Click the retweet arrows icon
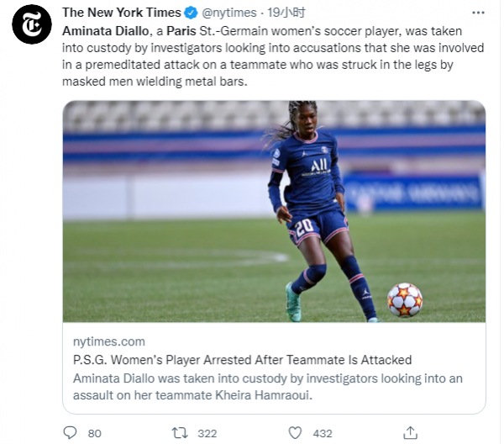504x444 pixels. pos(180,433)
